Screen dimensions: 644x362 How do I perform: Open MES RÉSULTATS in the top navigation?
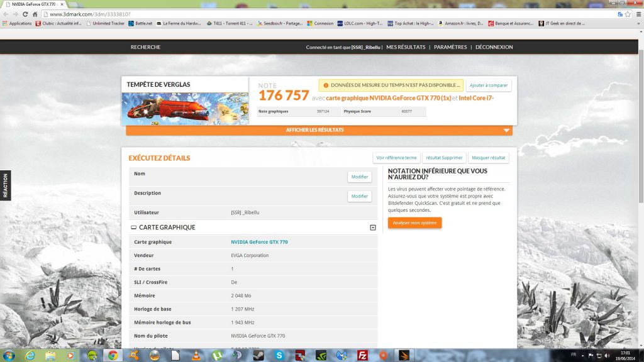tap(406, 47)
